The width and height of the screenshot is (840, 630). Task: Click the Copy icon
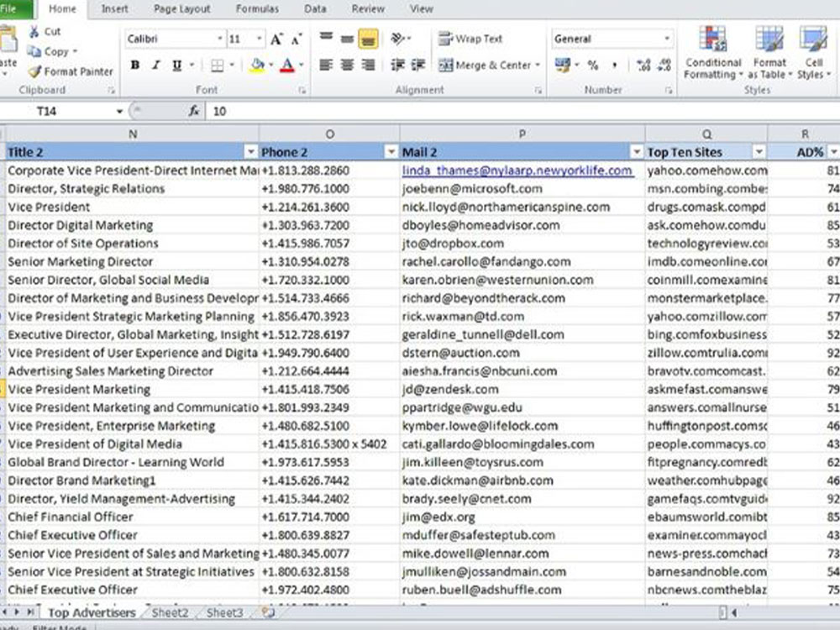tap(34, 51)
